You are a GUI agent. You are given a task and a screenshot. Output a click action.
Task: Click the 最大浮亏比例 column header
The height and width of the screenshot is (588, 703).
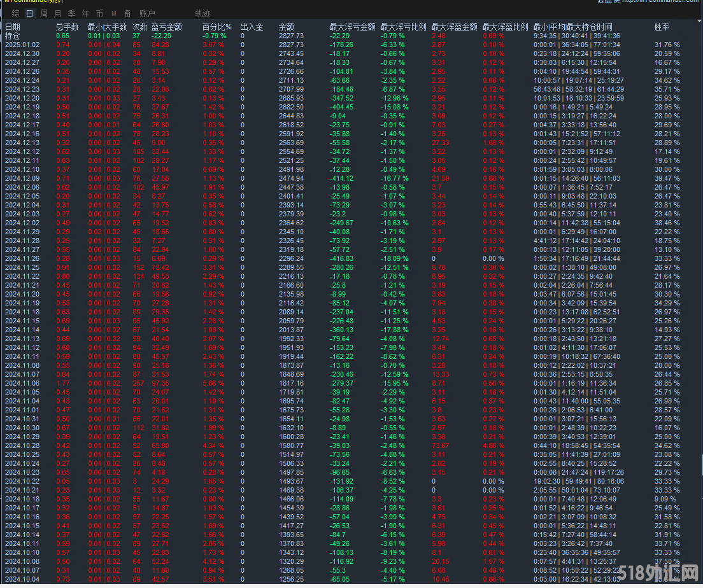pos(404,27)
